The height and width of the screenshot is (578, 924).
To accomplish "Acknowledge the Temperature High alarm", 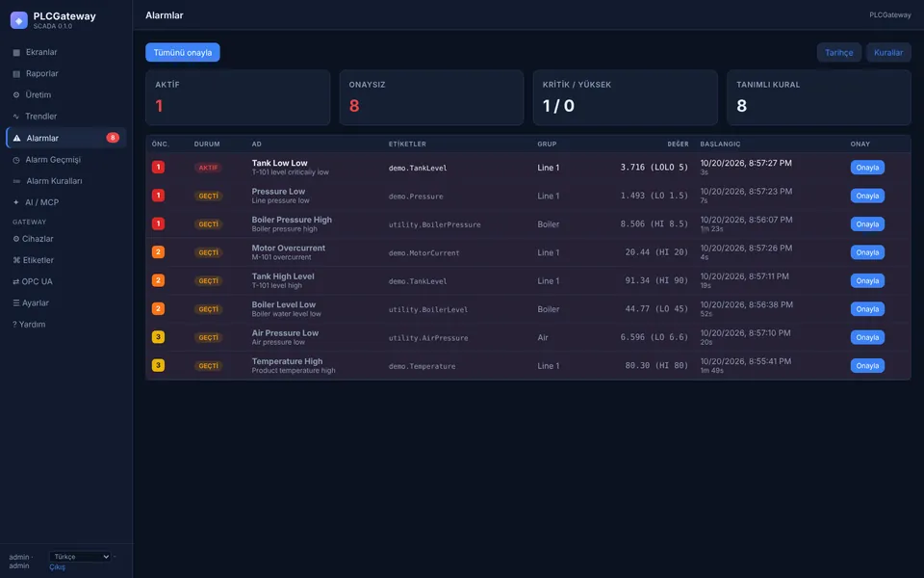I will 867,366.
